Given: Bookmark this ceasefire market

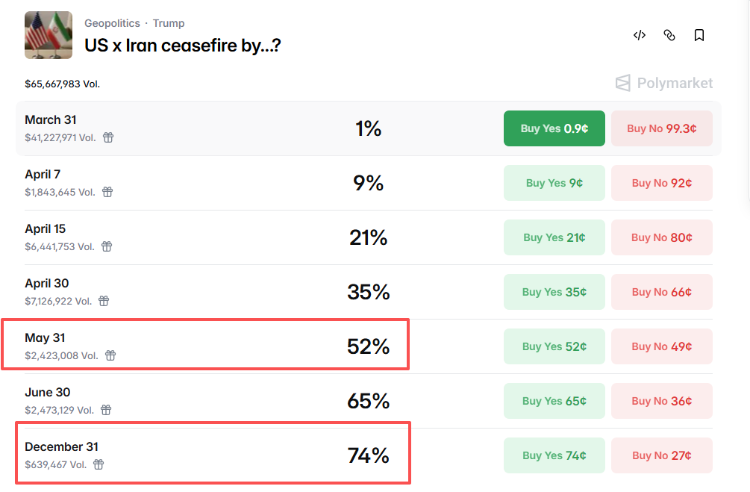Looking at the screenshot, I should [699, 35].
